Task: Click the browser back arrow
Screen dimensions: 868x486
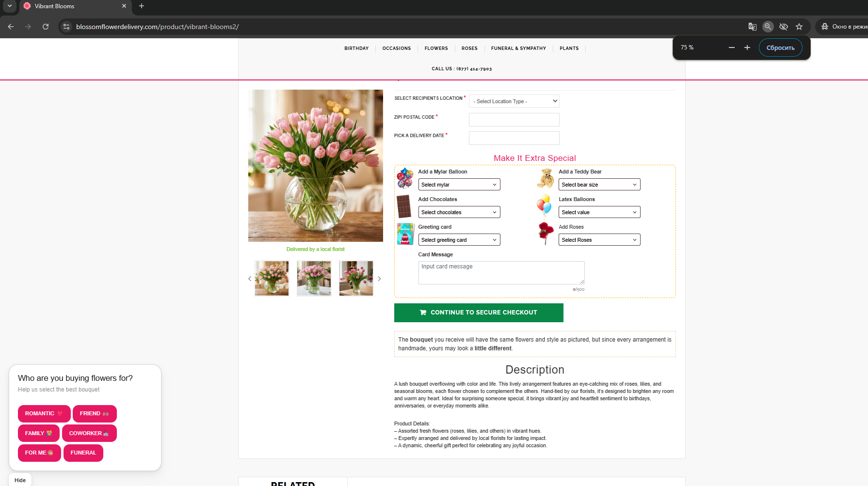Action: point(11,27)
